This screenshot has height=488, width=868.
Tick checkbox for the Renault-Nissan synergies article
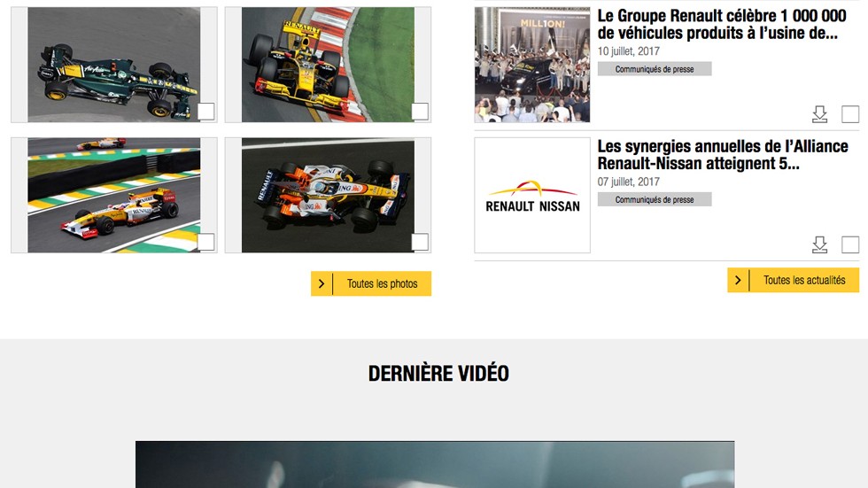click(850, 244)
